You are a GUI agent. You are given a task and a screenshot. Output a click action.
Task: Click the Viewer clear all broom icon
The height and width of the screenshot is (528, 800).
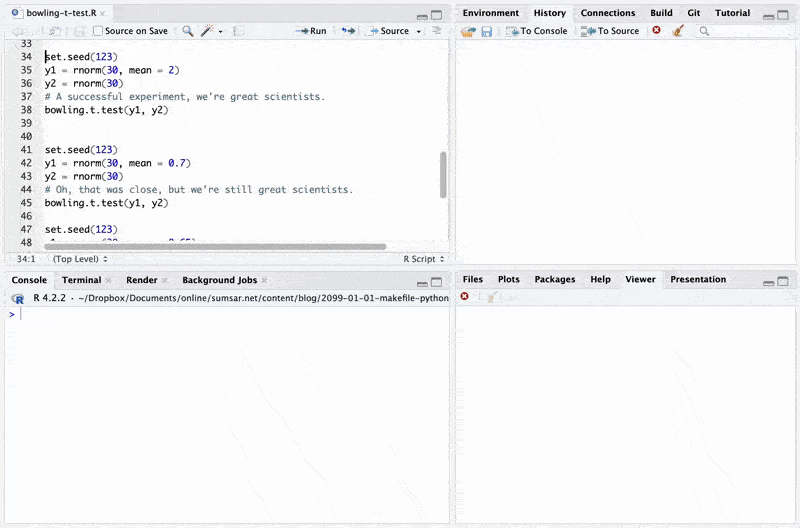tap(491, 297)
